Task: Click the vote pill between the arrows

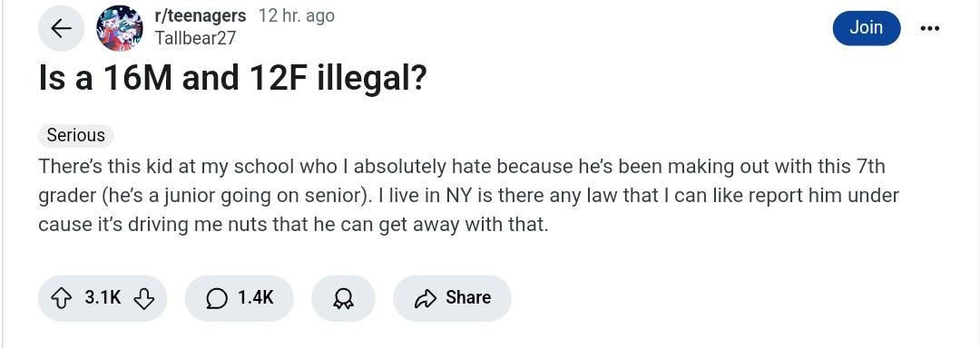Action: 103,298
